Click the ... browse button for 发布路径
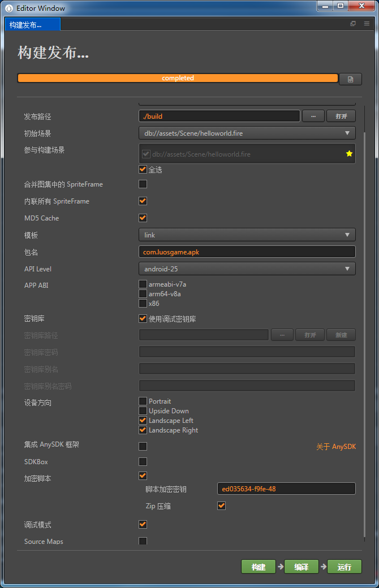 313,116
